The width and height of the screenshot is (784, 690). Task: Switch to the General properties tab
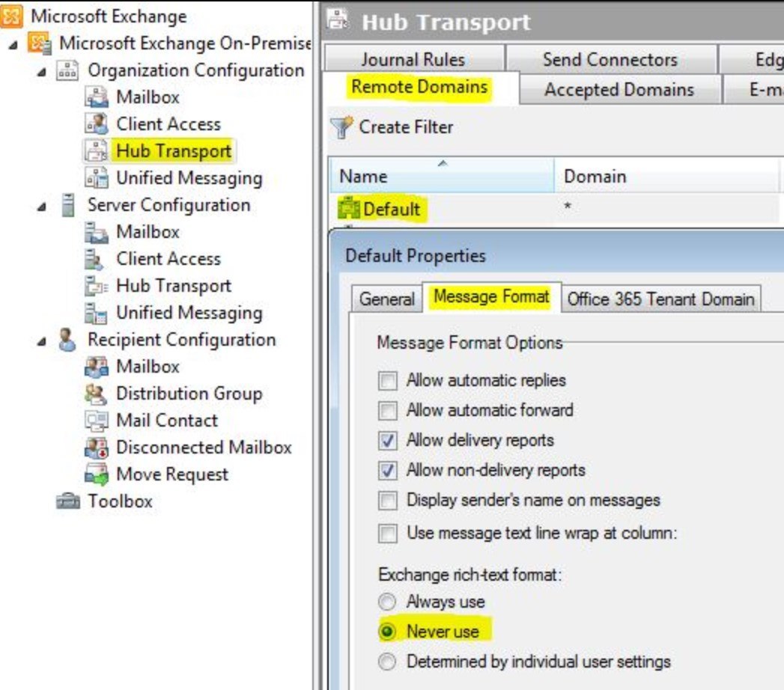pos(386,299)
